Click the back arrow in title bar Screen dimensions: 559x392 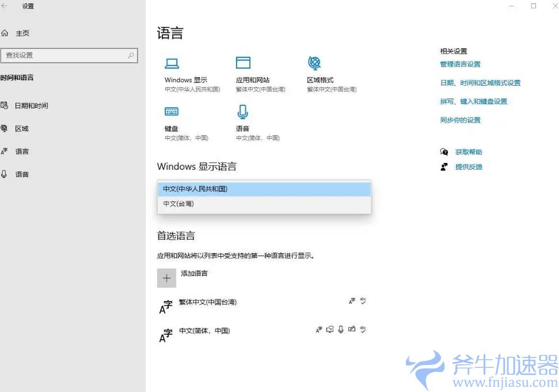(5, 6)
